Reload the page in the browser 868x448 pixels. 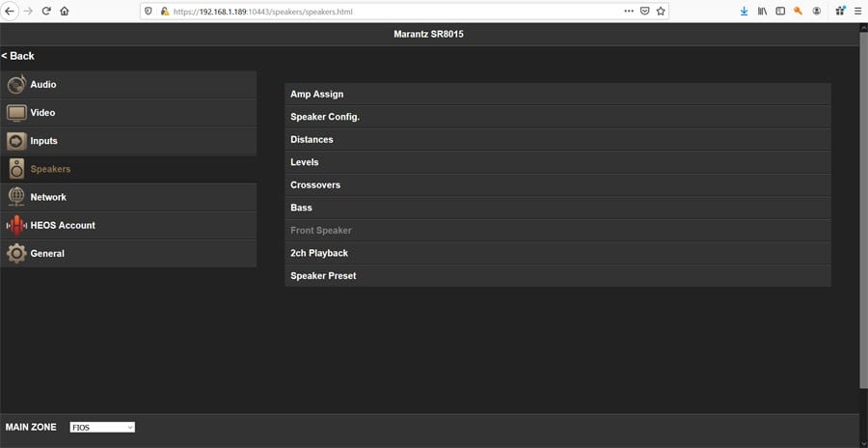tap(45, 11)
